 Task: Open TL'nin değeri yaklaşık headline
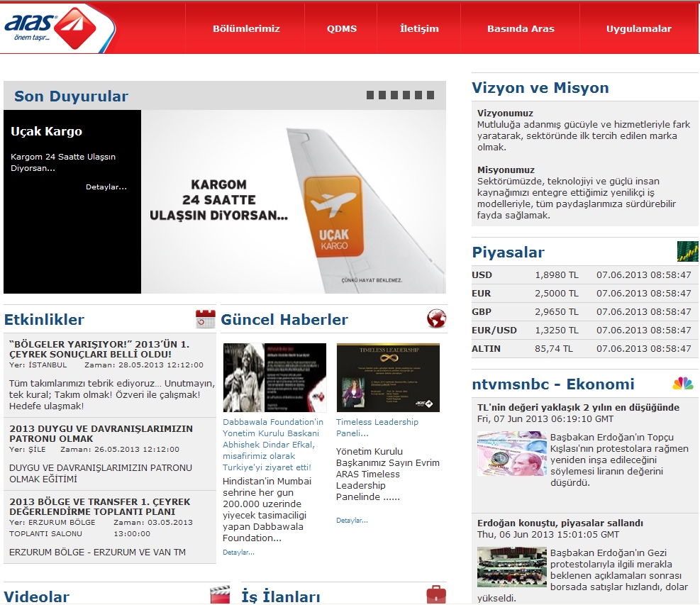tap(578, 407)
